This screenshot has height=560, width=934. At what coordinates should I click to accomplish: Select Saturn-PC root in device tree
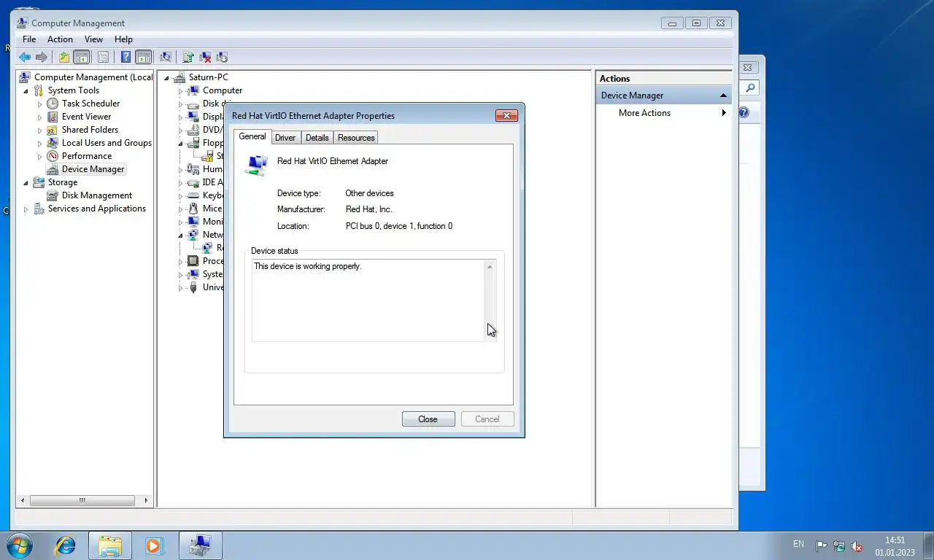(208, 77)
